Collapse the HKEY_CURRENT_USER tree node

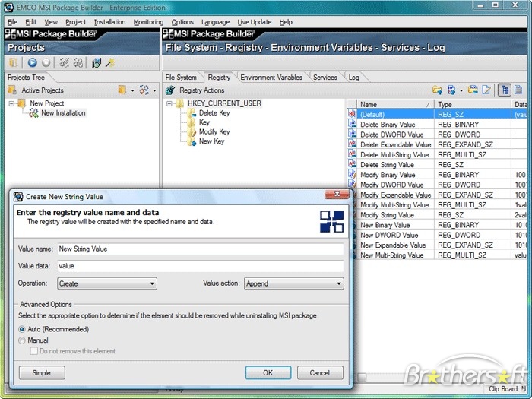coord(168,103)
